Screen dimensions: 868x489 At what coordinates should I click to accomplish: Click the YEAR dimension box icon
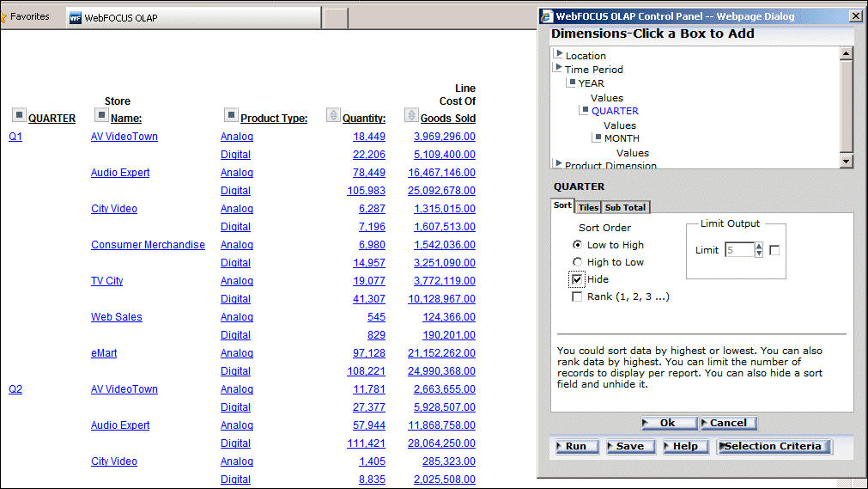tap(572, 83)
